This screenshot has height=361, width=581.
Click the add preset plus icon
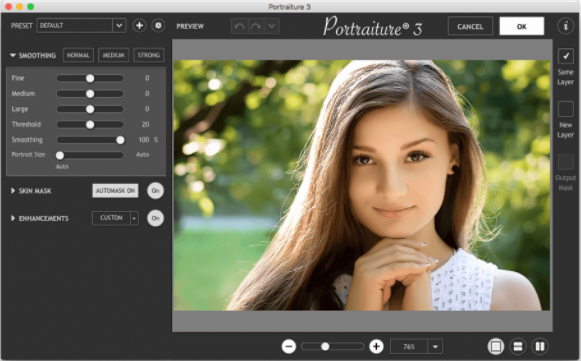pyautogui.click(x=139, y=26)
